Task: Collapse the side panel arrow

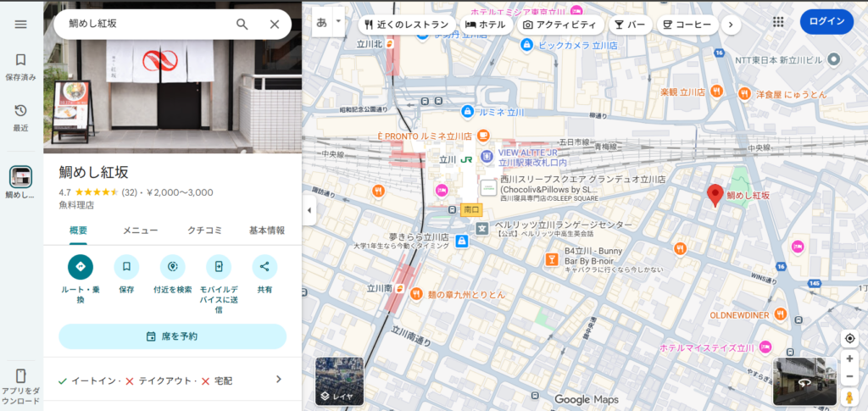Action: 309,209
